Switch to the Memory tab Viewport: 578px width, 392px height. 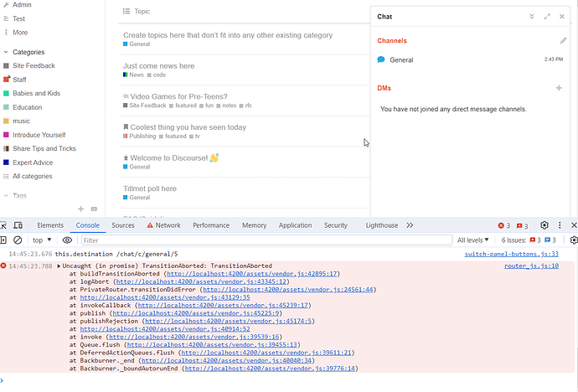255,225
